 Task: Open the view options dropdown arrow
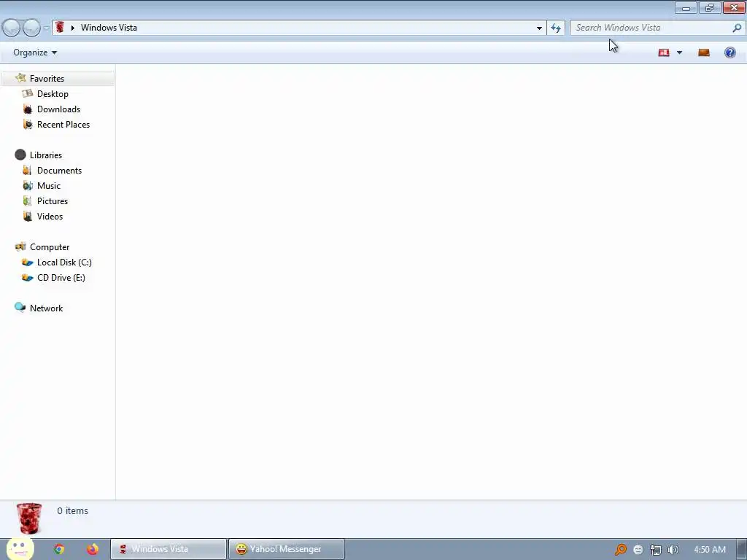679,52
